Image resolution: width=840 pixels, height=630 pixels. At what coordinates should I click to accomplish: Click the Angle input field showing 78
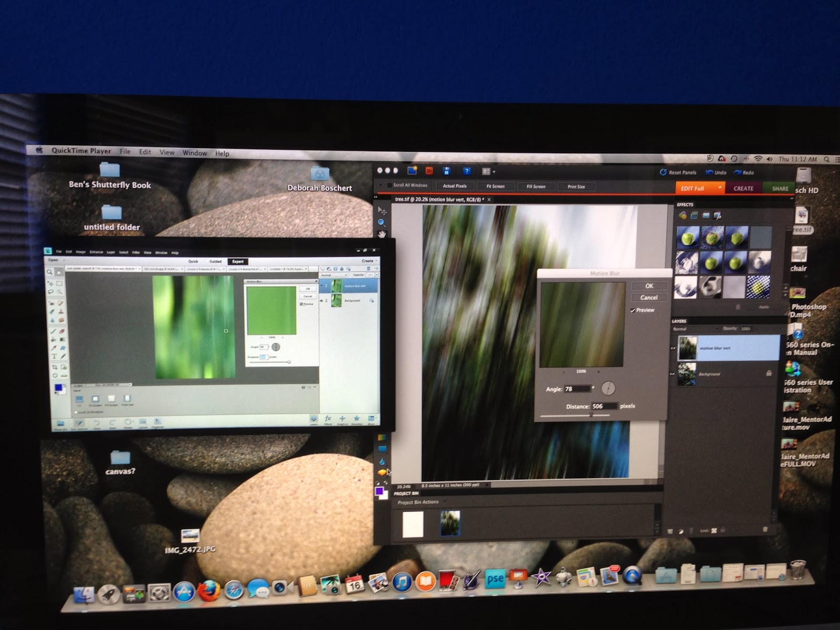click(x=576, y=389)
